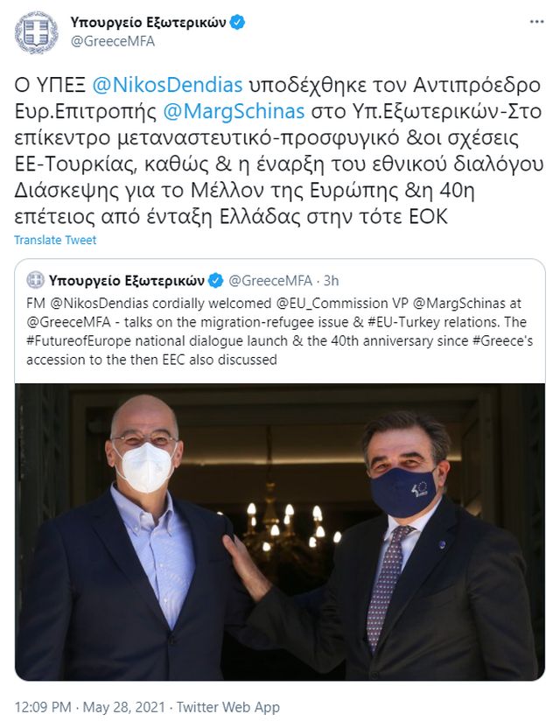Open the @NikosDendias mention in Greek tweet
Image resolution: width=560 pixels, height=728 pixels.
[167, 85]
